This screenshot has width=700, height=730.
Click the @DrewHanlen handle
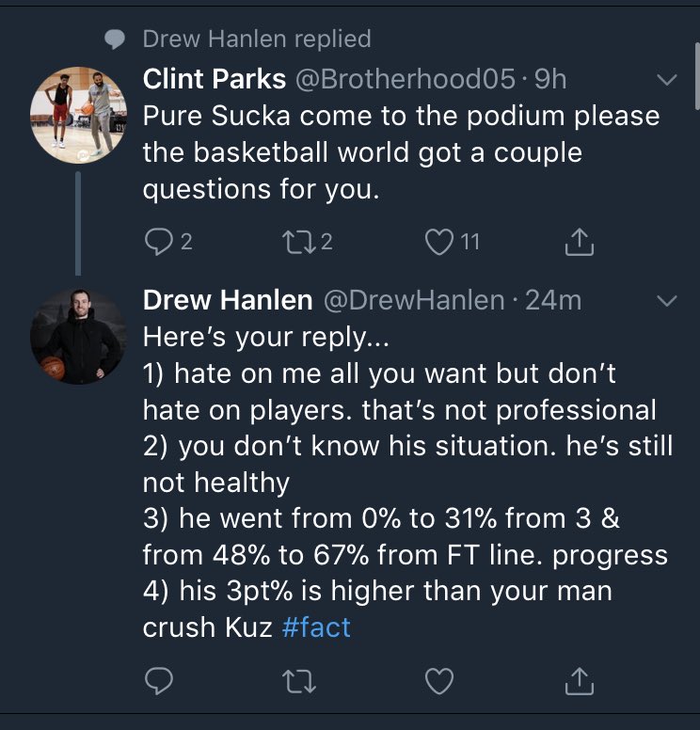click(415, 300)
